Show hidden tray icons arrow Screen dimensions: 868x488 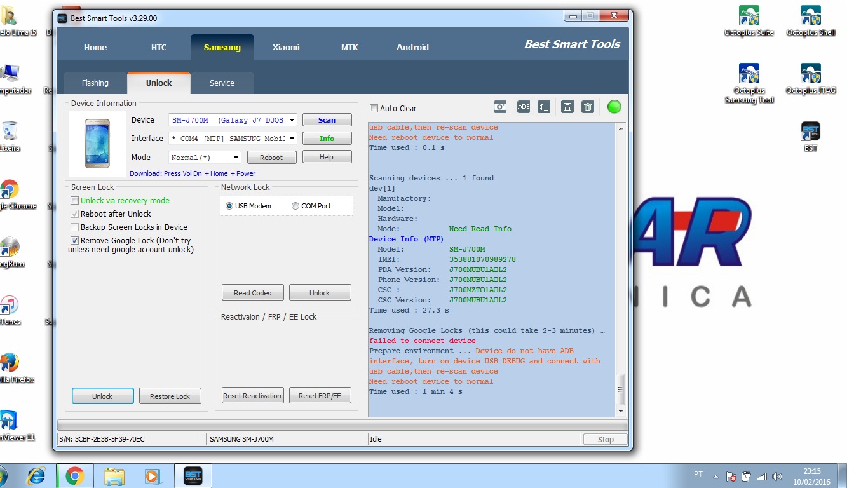tap(716, 476)
